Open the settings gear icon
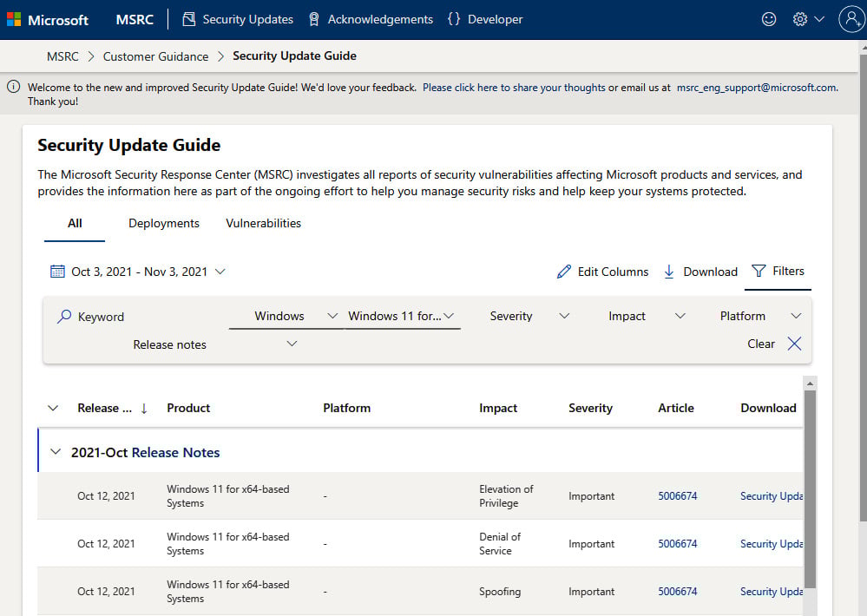Viewport: 867px width, 616px height. click(x=799, y=19)
